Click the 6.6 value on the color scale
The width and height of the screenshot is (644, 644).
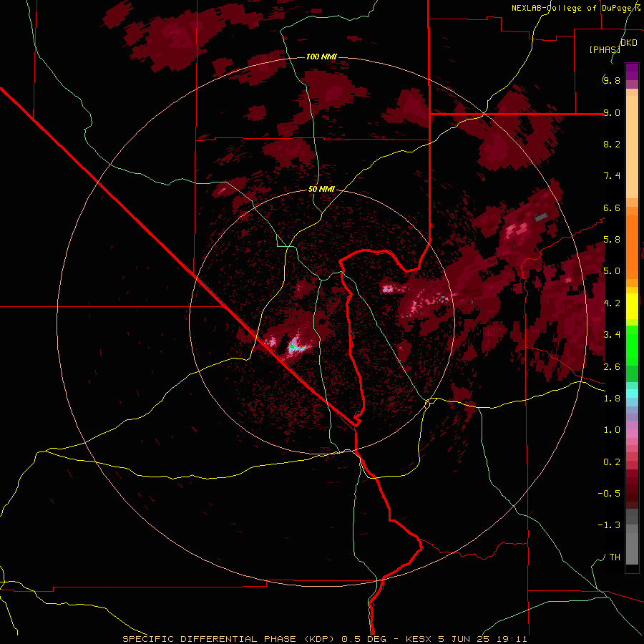(612, 208)
